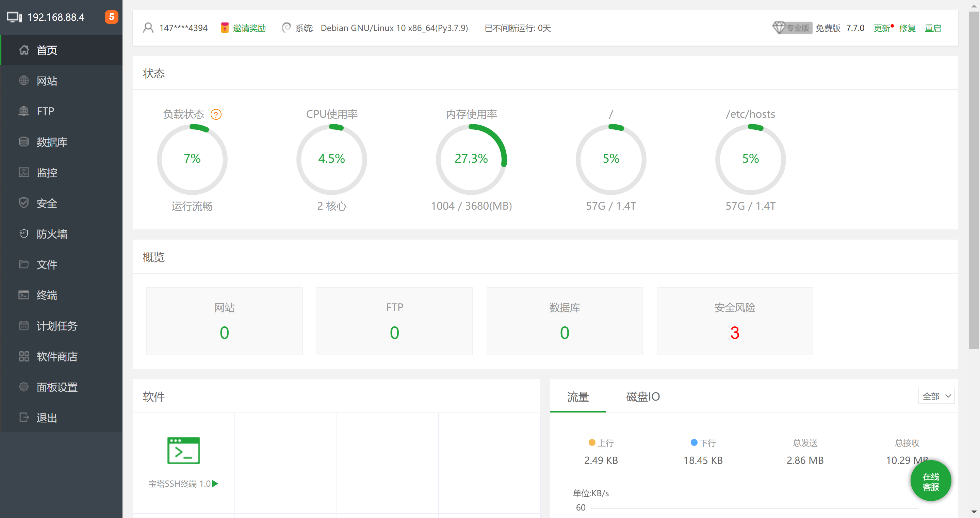Click the 安全风险 card showing 3
The width and height of the screenshot is (980, 518).
click(x=735, y=321)
